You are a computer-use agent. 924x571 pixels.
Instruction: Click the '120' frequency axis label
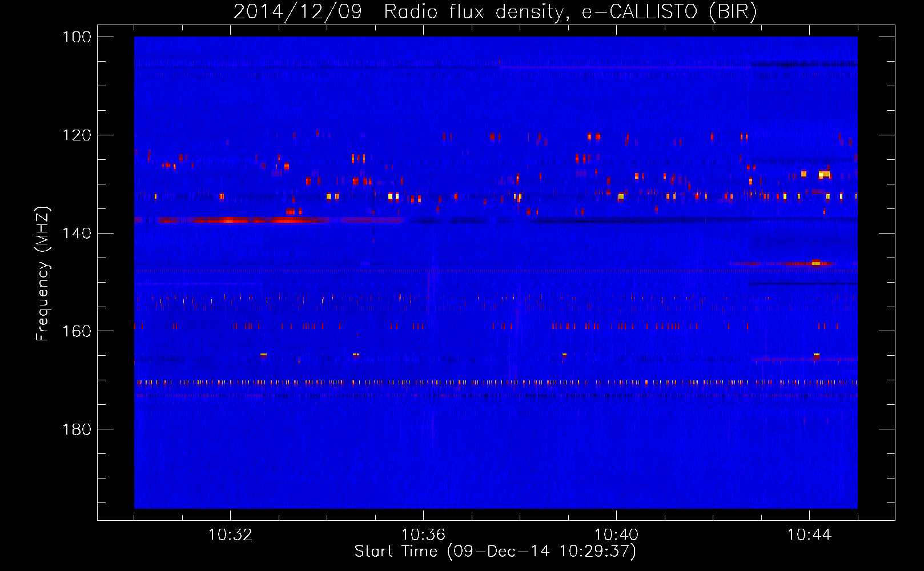(77, 135)
